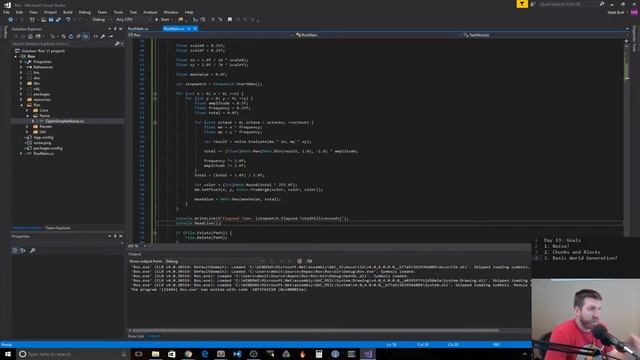The image size is (640, 360).
Task: Click the Quick Launch search field
Action: click(568, 4)
